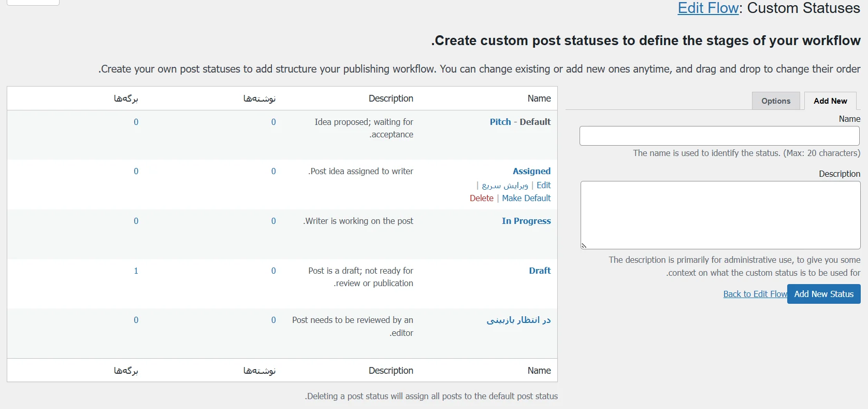The image size is (868, 409).
Task: Follow the Back to Edit Flow link
Action: tap(755, 294)
